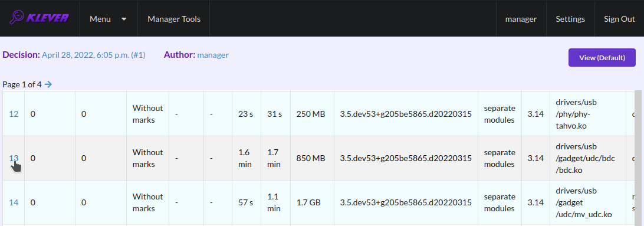This screenshot has height=226, width=644.
Task: Click drivers/usb/phy/phy-tahvo.ko cell
Action: (588, 114)
